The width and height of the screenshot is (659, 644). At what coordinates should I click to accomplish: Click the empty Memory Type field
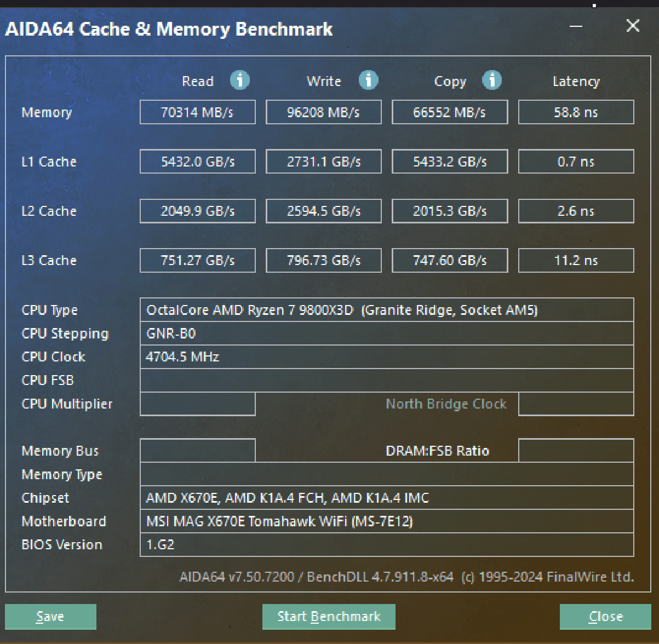[387, 474]
